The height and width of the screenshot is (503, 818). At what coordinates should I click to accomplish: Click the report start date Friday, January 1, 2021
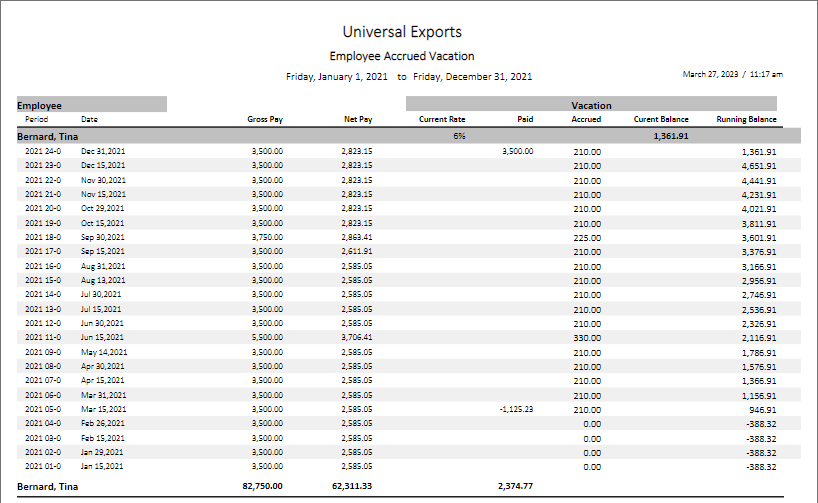338,77
